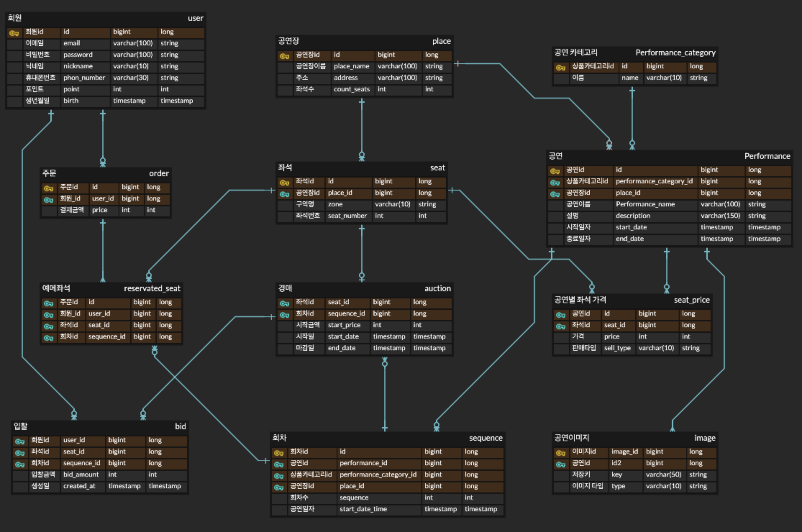Select the email column row in user table
This screenshot has width=802, height=532.
pos(72,43)
